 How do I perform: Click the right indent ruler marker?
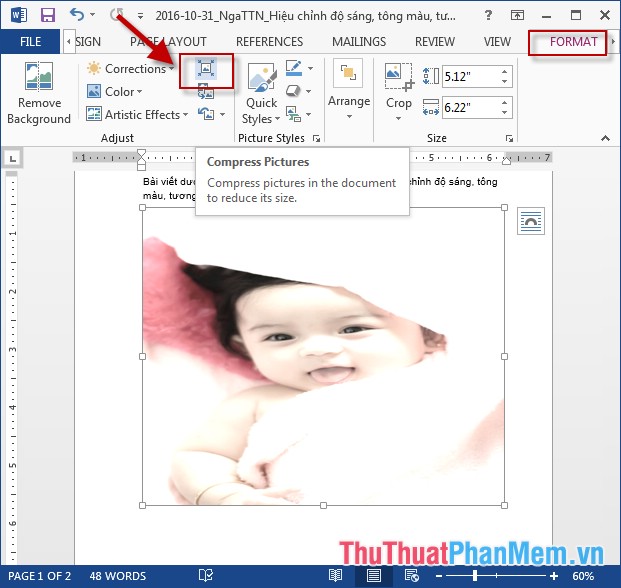coord(506,160)
